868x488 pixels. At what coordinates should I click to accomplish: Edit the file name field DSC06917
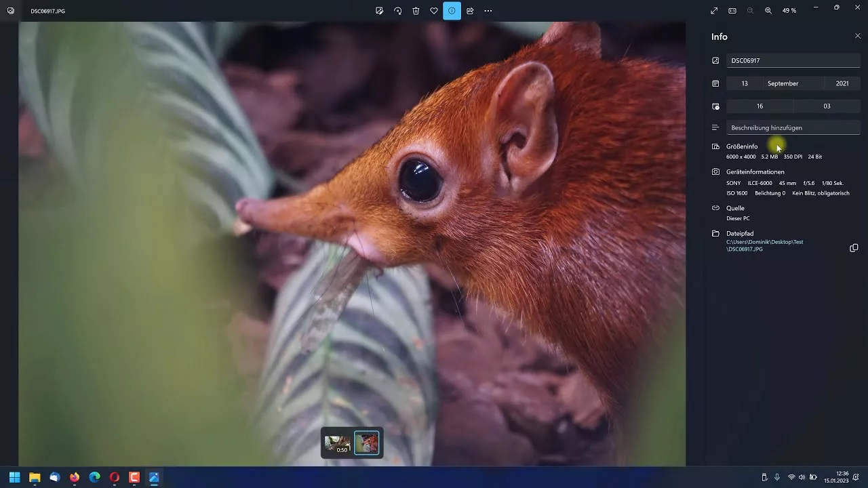793,60
